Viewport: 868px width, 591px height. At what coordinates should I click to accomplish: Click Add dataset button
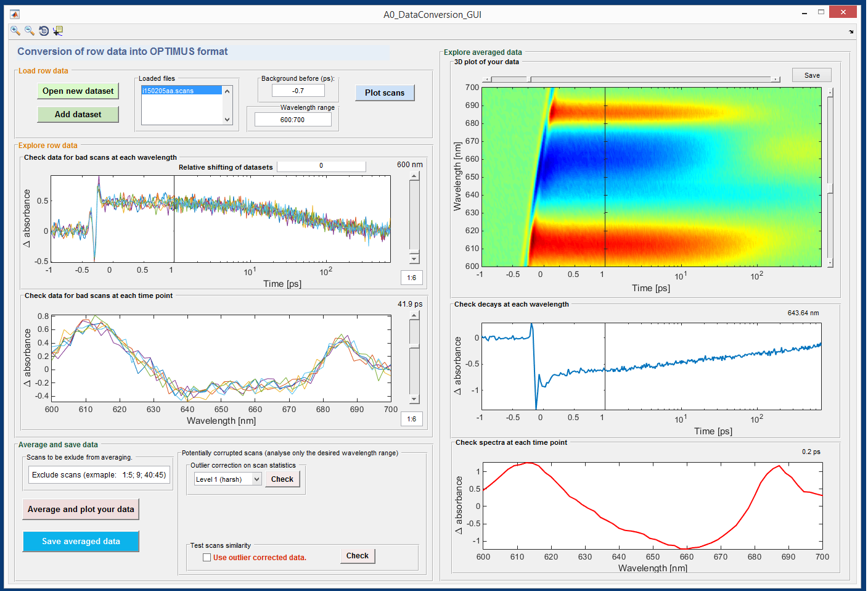78,114
